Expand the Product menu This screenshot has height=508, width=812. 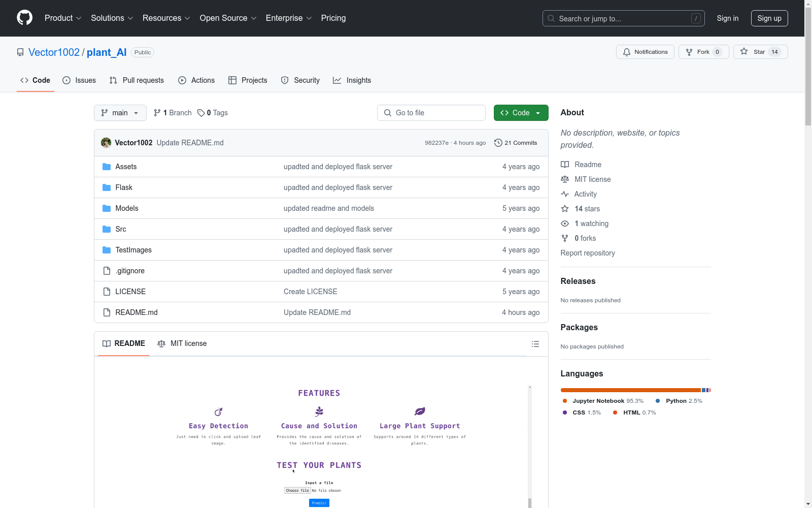(x=63, y=18)
